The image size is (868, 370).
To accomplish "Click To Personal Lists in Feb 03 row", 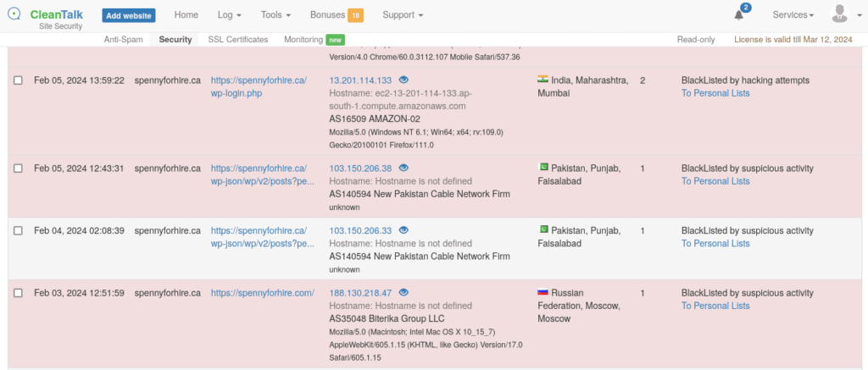I will pos(715,306).
